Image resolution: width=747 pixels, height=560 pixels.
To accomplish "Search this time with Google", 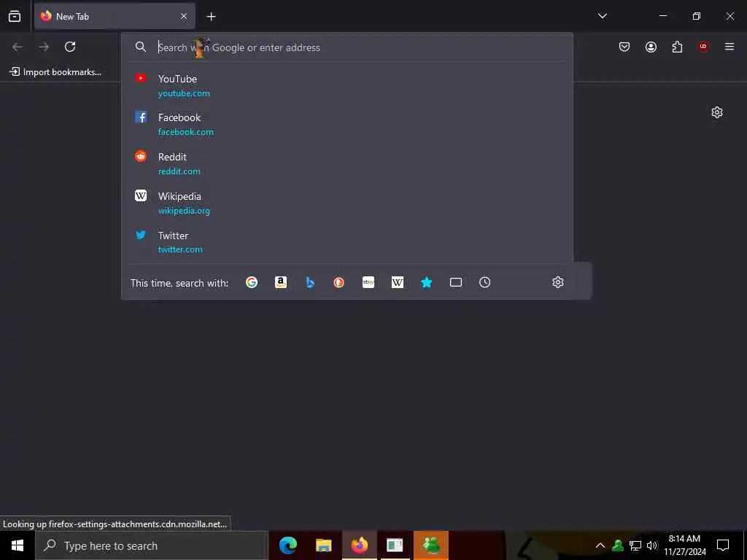I will point(252,282).
